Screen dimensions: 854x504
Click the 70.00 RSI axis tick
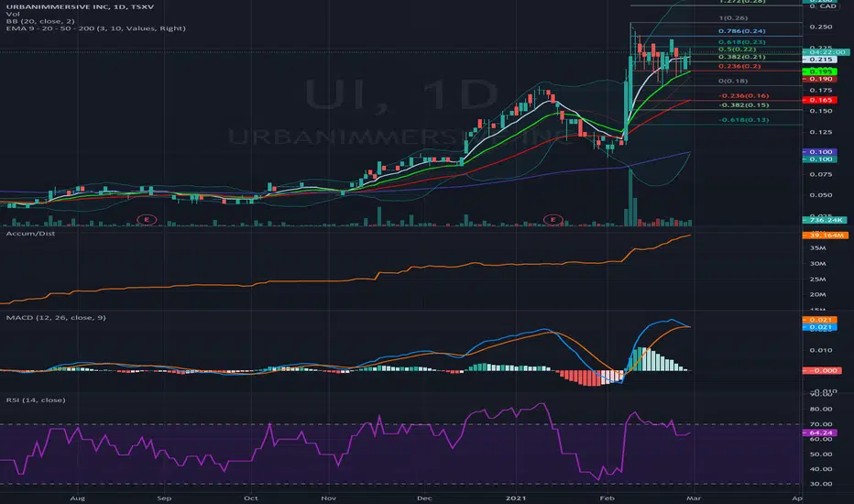click(821, 424)
